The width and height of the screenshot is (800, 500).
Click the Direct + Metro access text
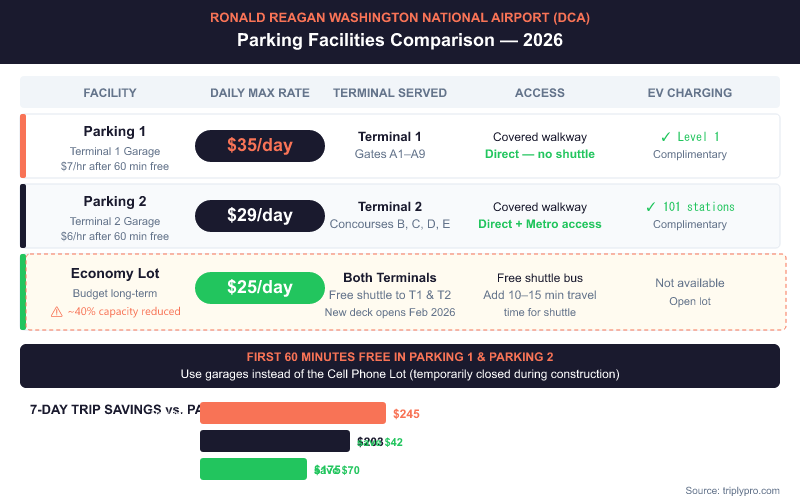coord(540,224)
